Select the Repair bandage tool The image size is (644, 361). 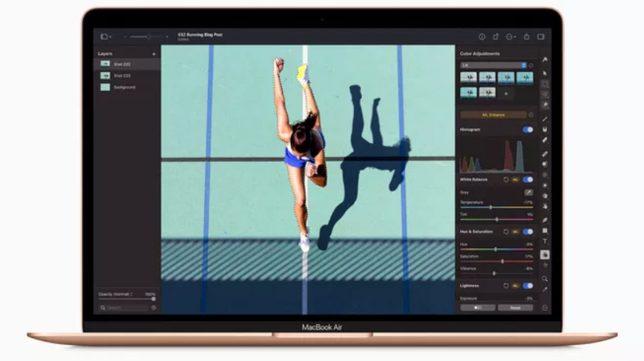click(x=545, y=154)
